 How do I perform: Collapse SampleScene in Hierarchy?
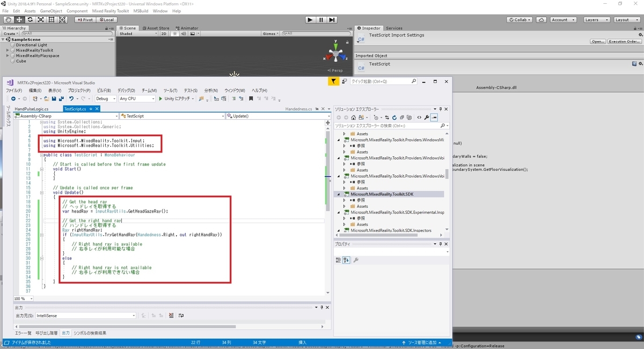4,39
